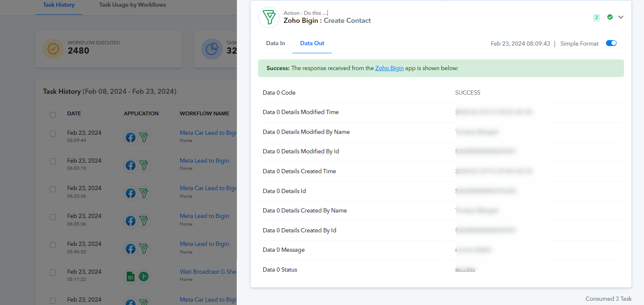Image resolution: width=644 pixels, height=305 pixels.
Task: Click the Zoho Bigin logo in action header
Action: point(269,17)
